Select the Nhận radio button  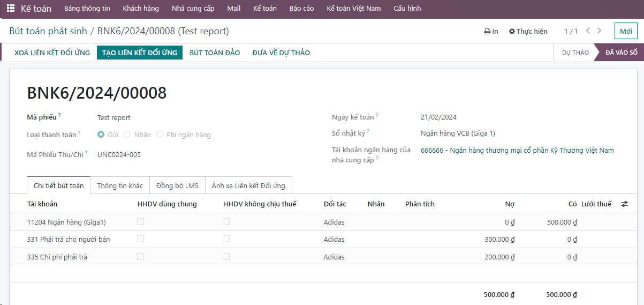(127, 135)
